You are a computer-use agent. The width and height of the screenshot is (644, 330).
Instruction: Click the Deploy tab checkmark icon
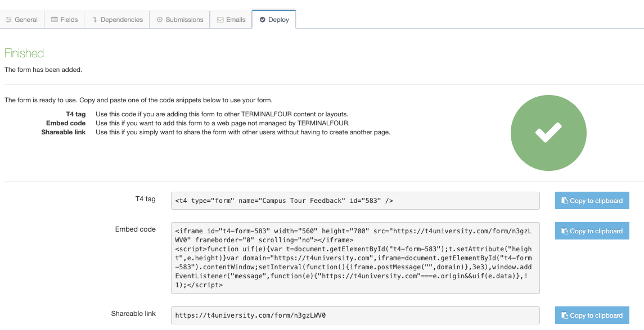262,20
